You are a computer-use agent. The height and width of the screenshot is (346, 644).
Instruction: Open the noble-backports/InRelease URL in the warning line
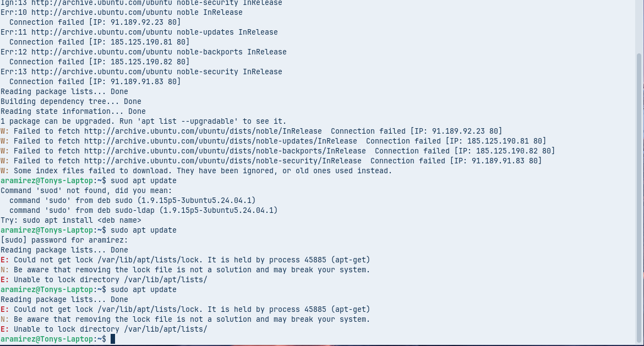pyautogui.click(x=225, y=151)
